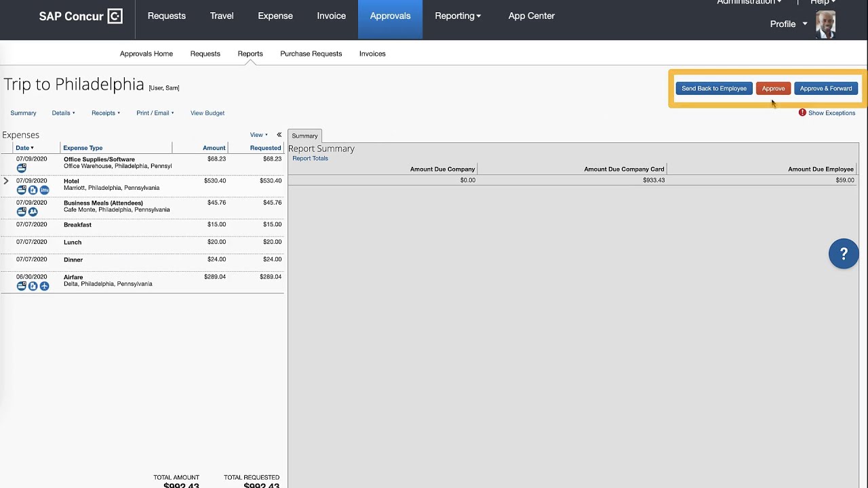868x488 pixels.
Task: Click Show Exceptions link
Action: 831,113
